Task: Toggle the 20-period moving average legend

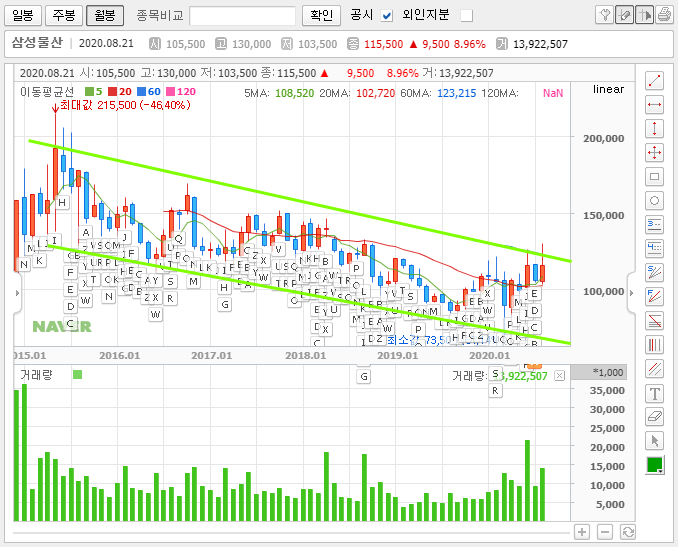Action: 120,92
